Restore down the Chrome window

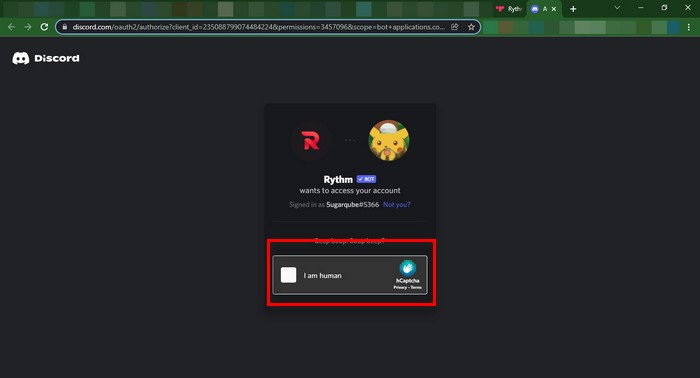click(x=664, y=8)
